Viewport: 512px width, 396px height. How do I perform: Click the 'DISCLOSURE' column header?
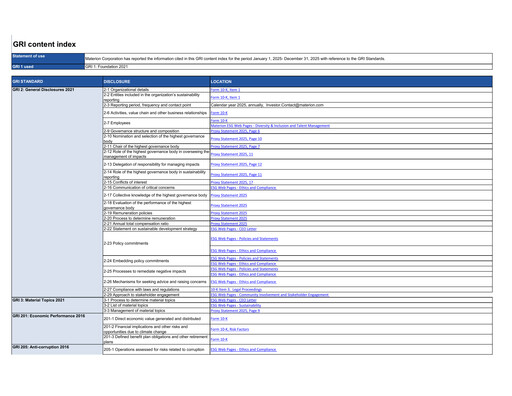click(x=156, y=82)
